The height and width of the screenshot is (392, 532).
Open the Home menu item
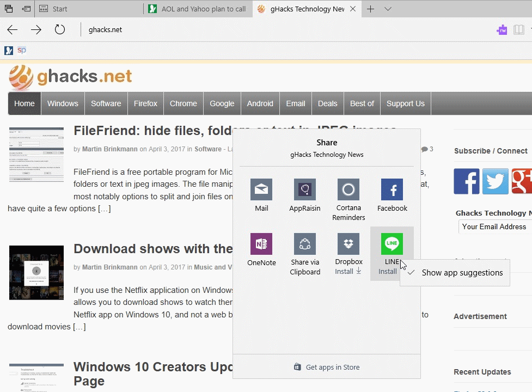point(25,103)
